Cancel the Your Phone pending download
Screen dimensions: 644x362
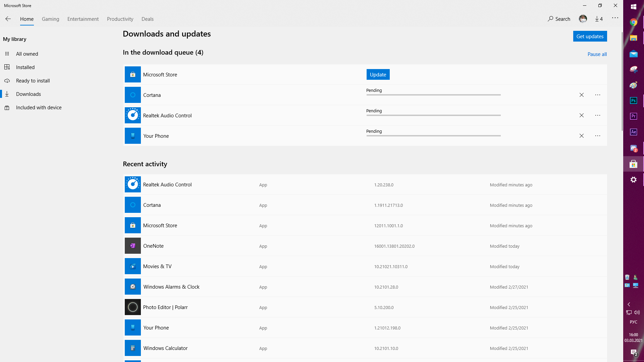point(582,136)
